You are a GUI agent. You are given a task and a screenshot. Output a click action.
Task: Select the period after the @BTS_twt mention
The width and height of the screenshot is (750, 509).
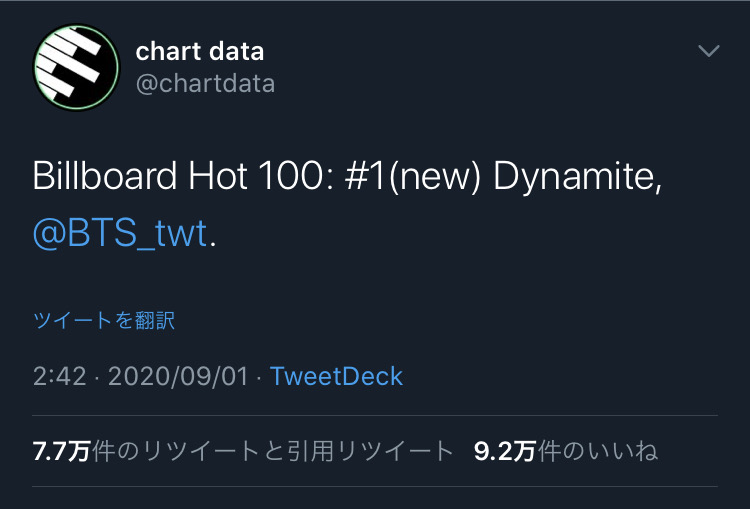(x=213, y=244)
